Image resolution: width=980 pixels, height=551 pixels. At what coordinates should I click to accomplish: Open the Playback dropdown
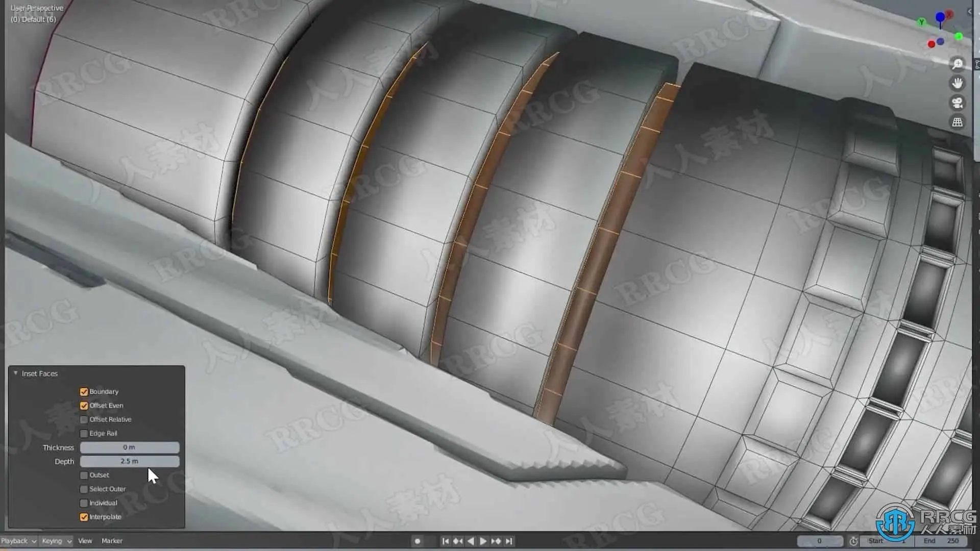[18, 541]
